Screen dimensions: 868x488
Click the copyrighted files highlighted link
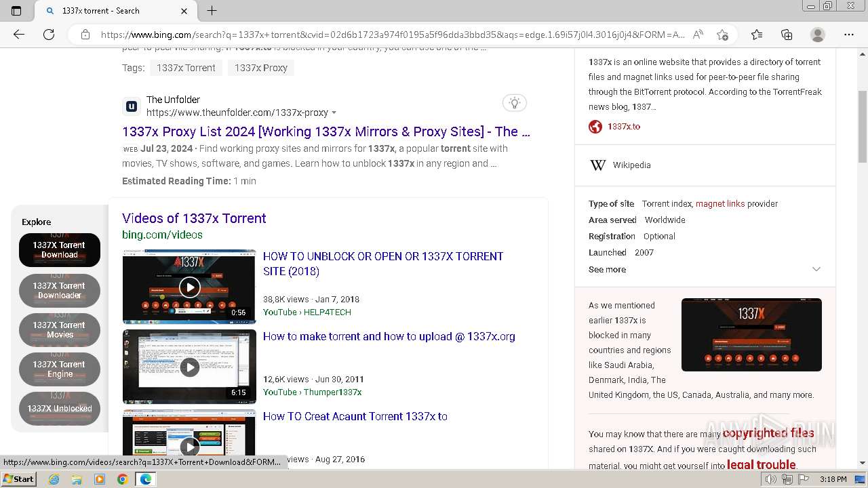click(768, 433)
